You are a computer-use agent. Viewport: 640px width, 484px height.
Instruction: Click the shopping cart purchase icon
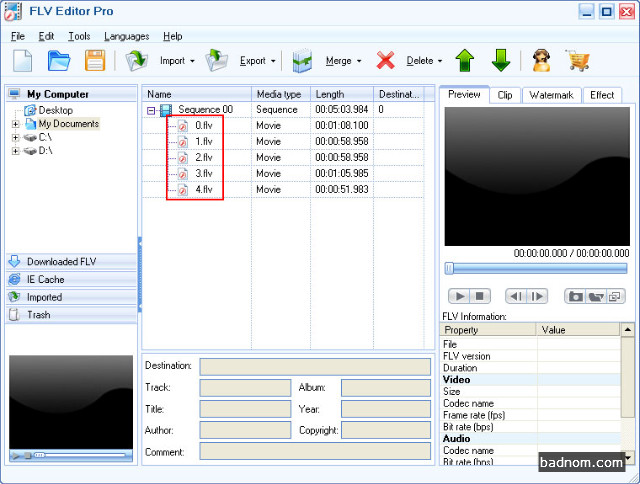tap(578, 61)
